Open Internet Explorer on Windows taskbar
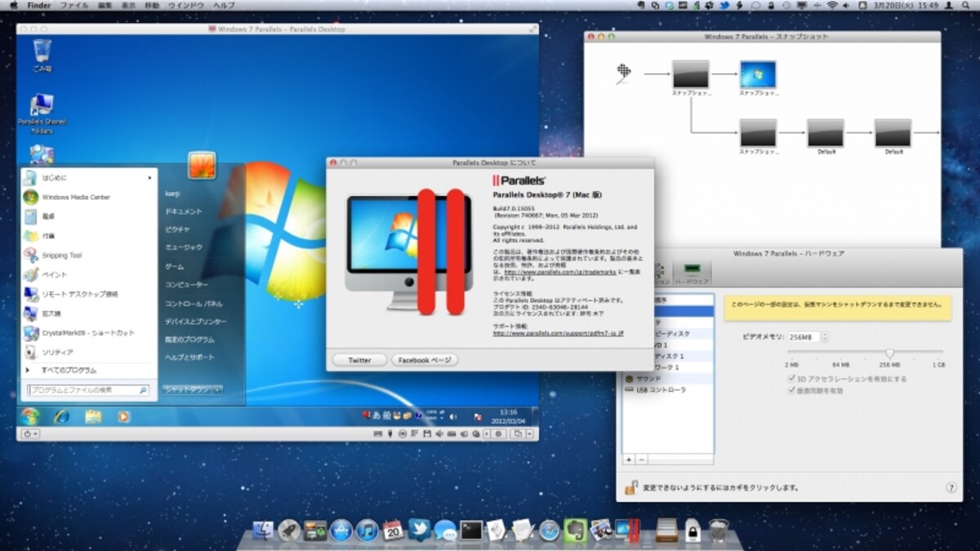 pos(61,416)
